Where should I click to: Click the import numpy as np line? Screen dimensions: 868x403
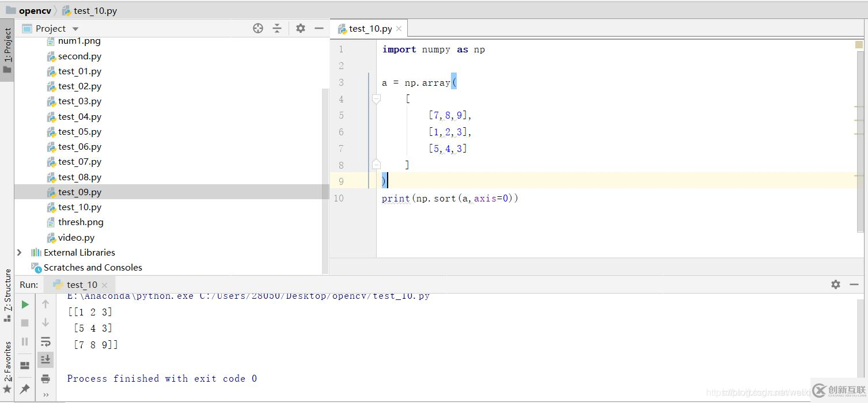point(433,50)
